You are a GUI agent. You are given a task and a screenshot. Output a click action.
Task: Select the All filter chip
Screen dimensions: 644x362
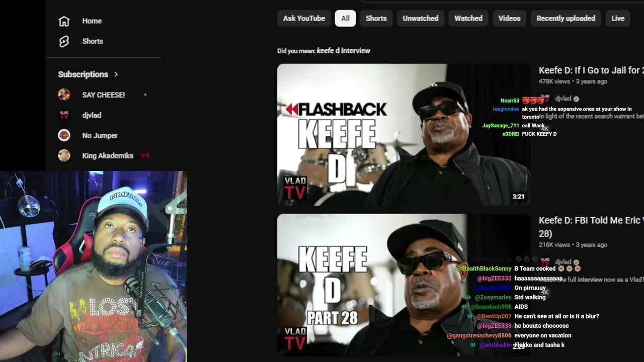tap(345, 18)
